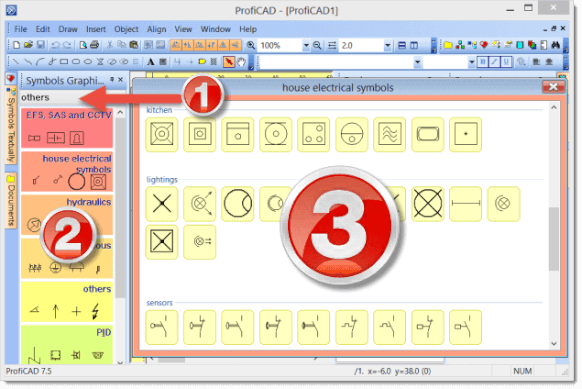Screen dimensions: 582x389
Task: Open the PID symbol group
Action: (x=67, y=345)
